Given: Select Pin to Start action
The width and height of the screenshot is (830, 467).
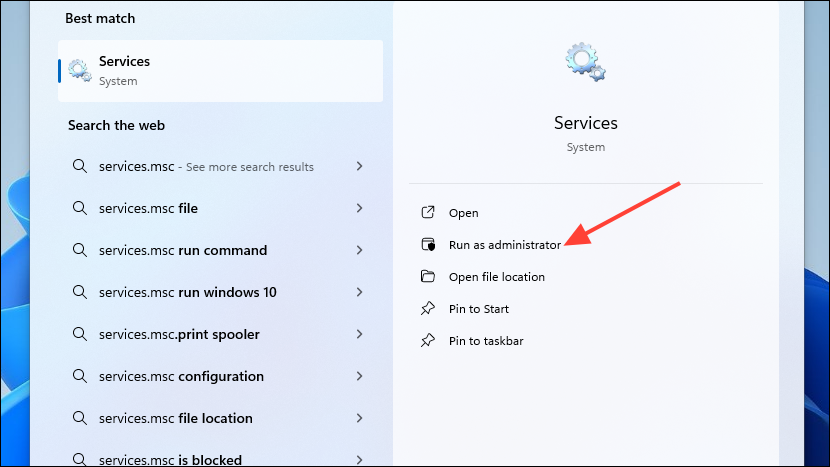Looking at the screenshot, I should [x=479, y=309].
